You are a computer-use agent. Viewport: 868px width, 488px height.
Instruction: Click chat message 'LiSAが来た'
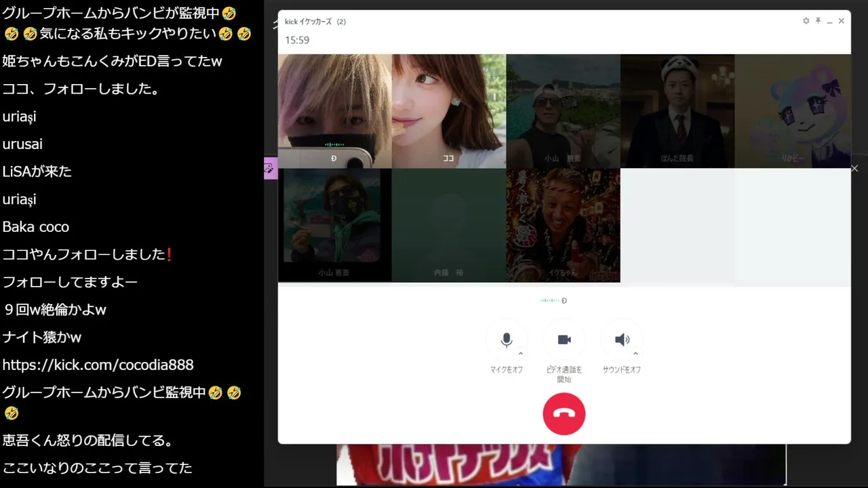pos(37,171)
